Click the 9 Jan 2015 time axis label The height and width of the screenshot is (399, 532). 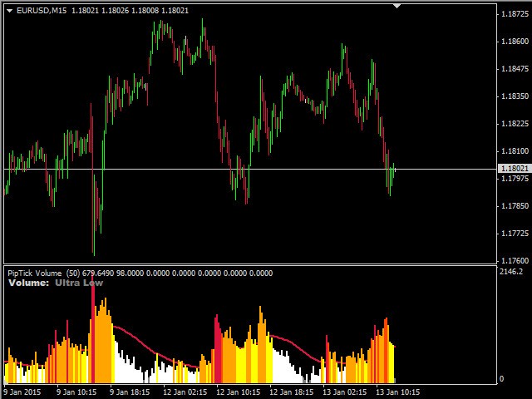tap(24, 390)
